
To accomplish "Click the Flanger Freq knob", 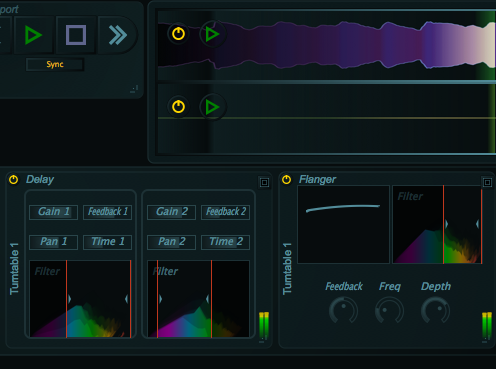I will point(389,311).
